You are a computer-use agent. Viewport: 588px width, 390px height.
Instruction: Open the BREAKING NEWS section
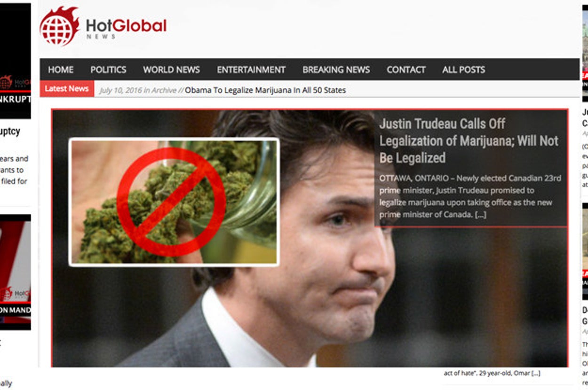tap(336, 70)
